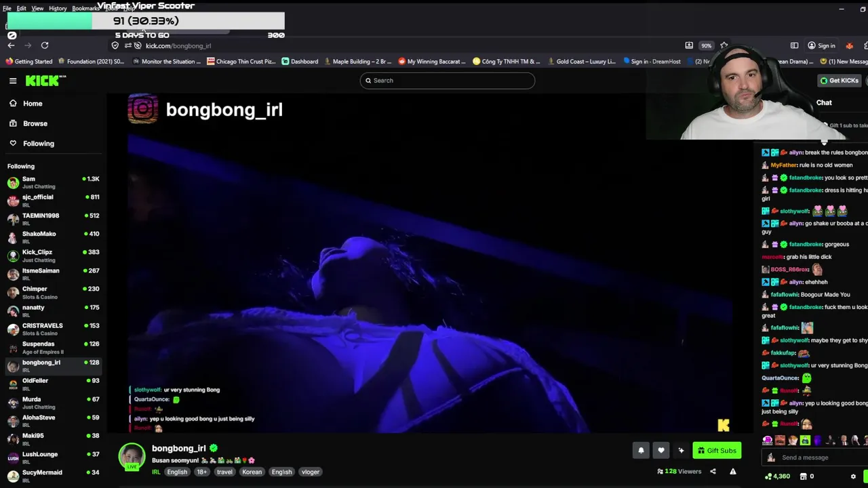
Task: Open CRISTRAVELS channel in sidebar
Action: [x=53, y=328]
